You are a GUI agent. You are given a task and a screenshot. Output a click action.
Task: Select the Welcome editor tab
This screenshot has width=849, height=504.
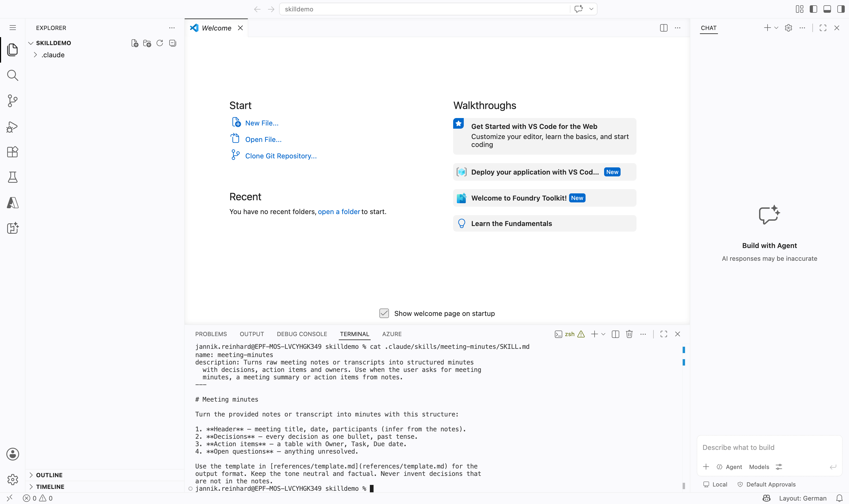216,28
